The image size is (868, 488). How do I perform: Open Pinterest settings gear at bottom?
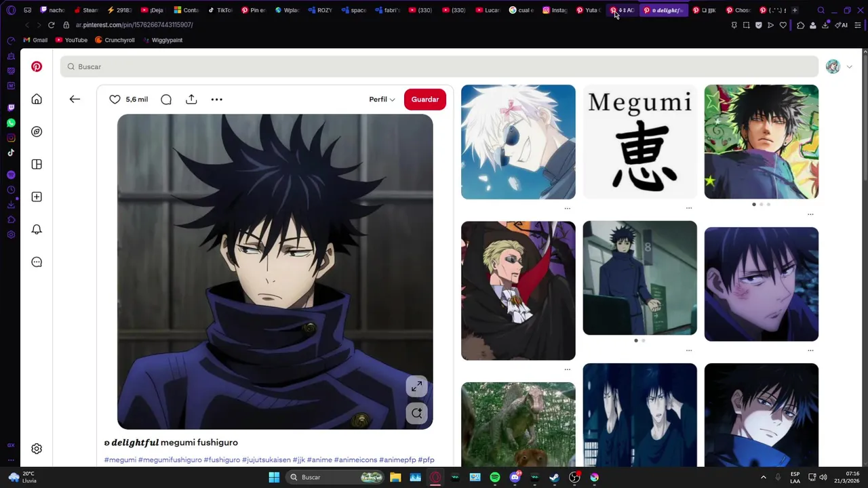pyautogui.click(x=37, y=449)
